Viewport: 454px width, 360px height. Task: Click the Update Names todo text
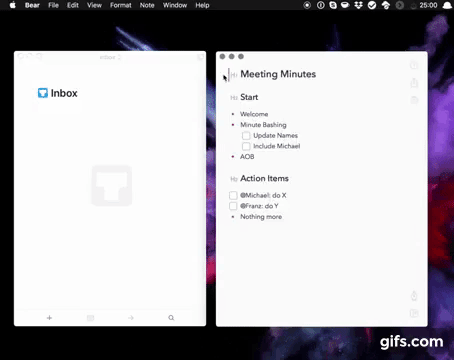pyautogui.click(x=275, y=135)
